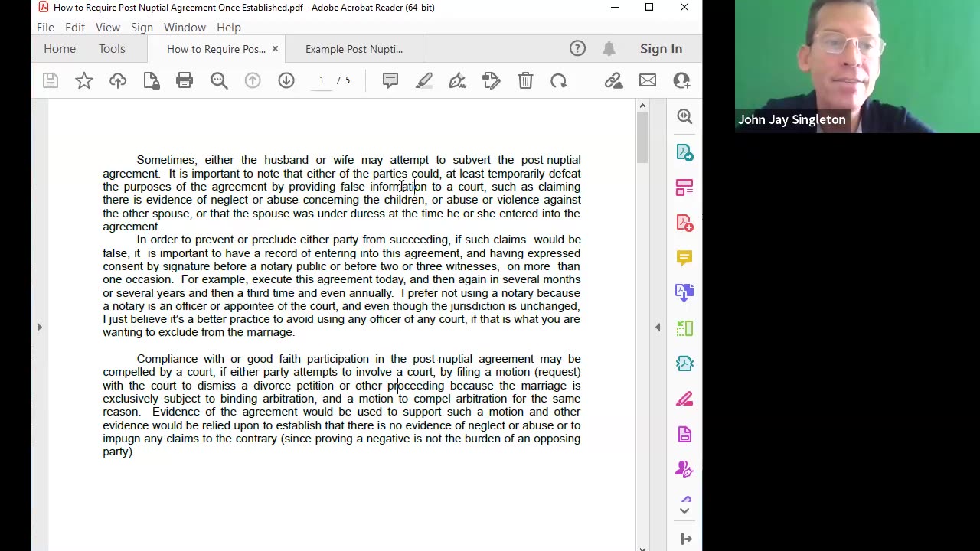Open the teal Scan & OCR tool icon
Viewport: 980px width, 551px height.
(684, 364)
